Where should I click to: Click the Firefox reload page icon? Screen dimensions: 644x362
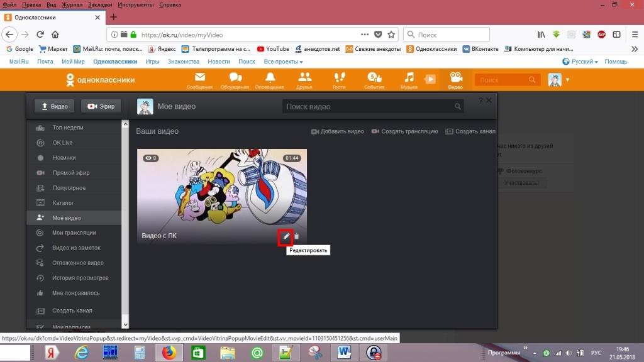40,35
